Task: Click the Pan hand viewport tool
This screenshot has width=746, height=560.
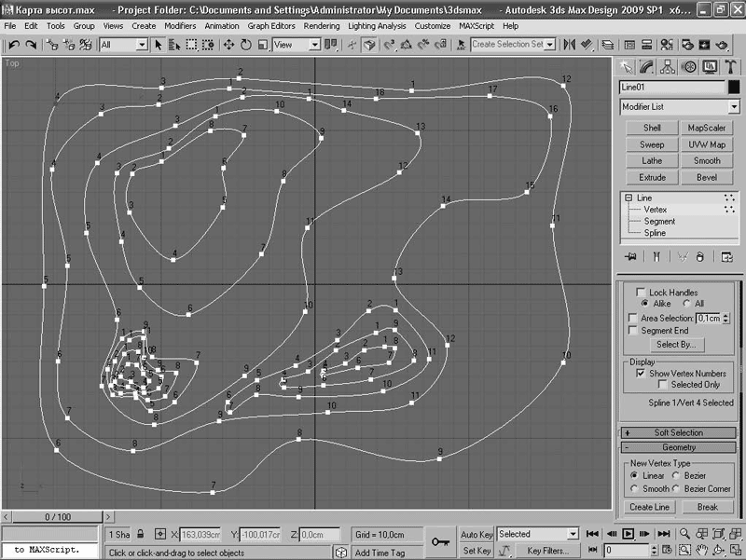Action: click(702, 550)
